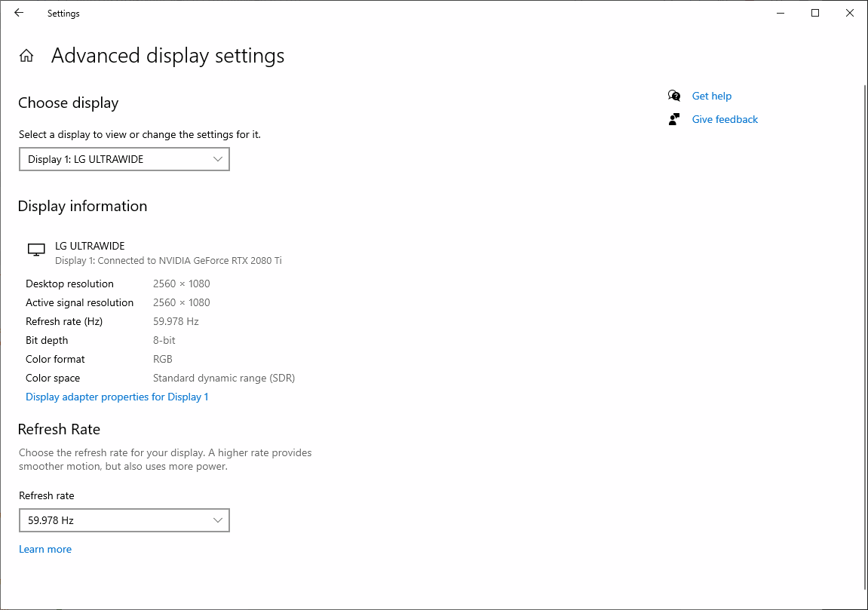Open the 59.978 Hz refresh rate dropdown
This screenshot has width=868, height=610.
(x=124, y=520)
